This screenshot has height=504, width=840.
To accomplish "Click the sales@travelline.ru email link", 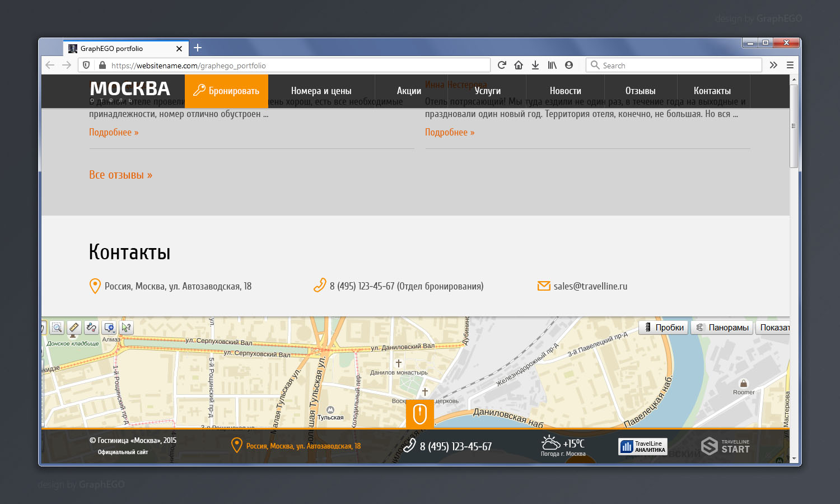I will (x=590, y=286).
